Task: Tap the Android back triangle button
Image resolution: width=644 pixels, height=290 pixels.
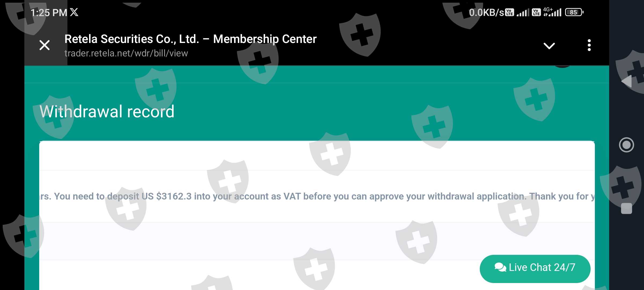Action: coord(627,81)
